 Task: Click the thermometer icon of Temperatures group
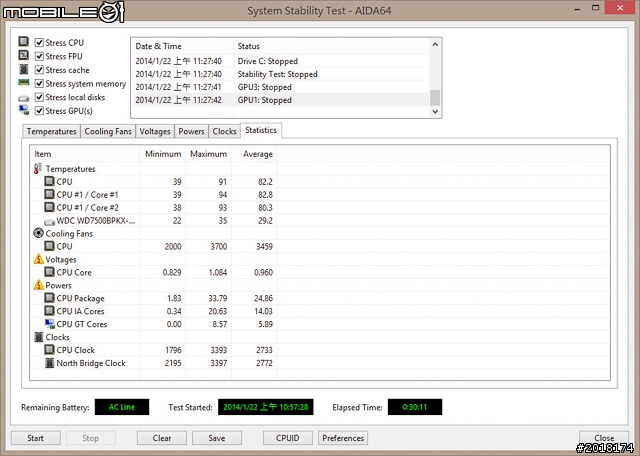point(38,168)
